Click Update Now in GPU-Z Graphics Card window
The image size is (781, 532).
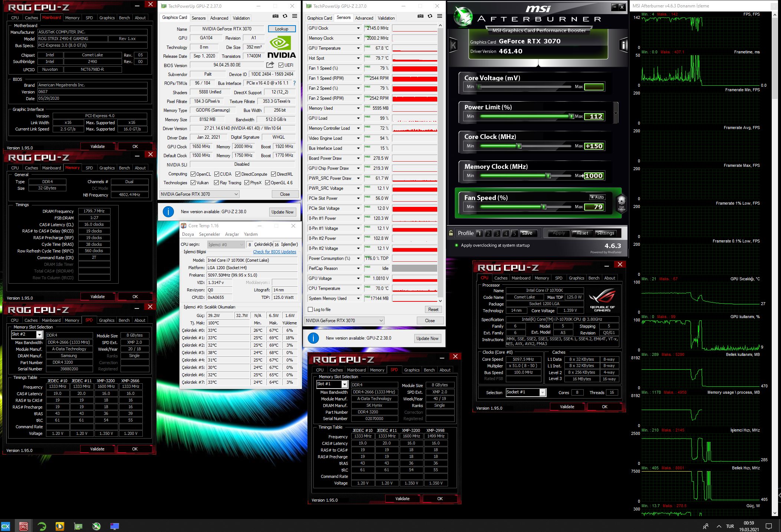pyautogui.click(x=282, y=212)
